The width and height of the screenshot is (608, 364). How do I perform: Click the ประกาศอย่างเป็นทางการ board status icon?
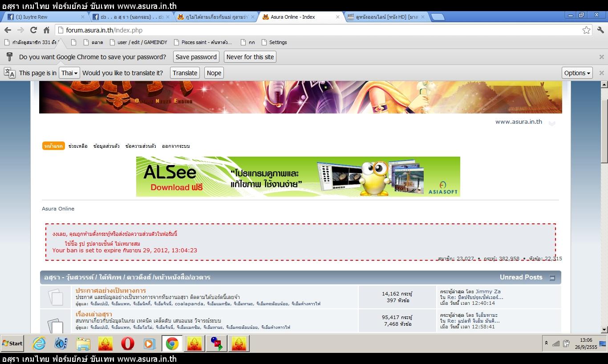(x=56, y=297)
